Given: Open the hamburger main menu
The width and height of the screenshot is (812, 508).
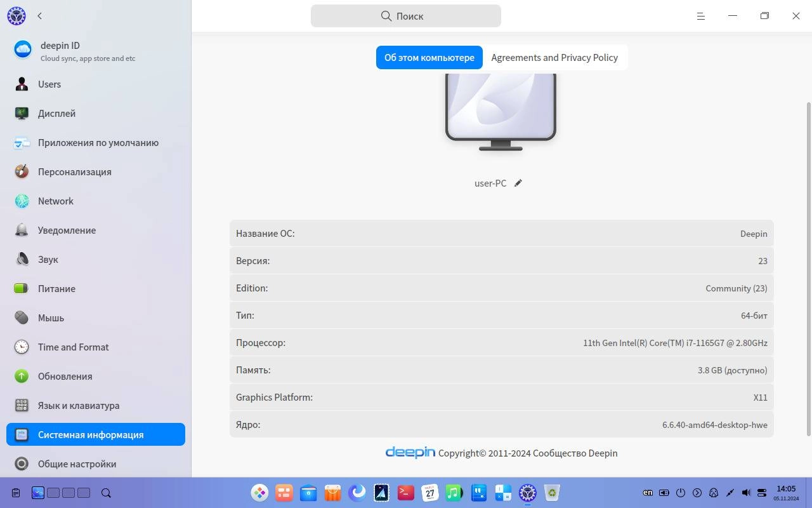Looking at the screenshot, I should tap(701, 16).
